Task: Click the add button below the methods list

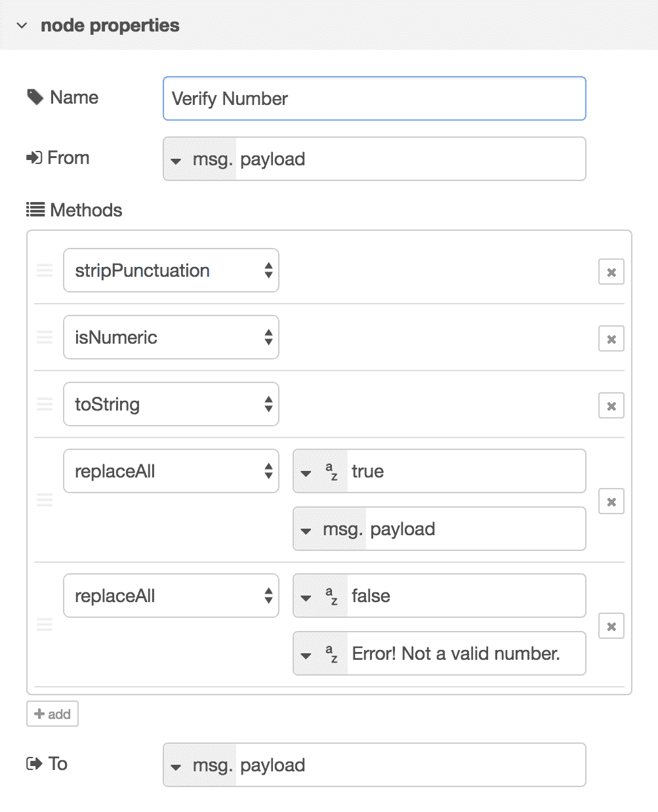Action: (x=52, y=714)
